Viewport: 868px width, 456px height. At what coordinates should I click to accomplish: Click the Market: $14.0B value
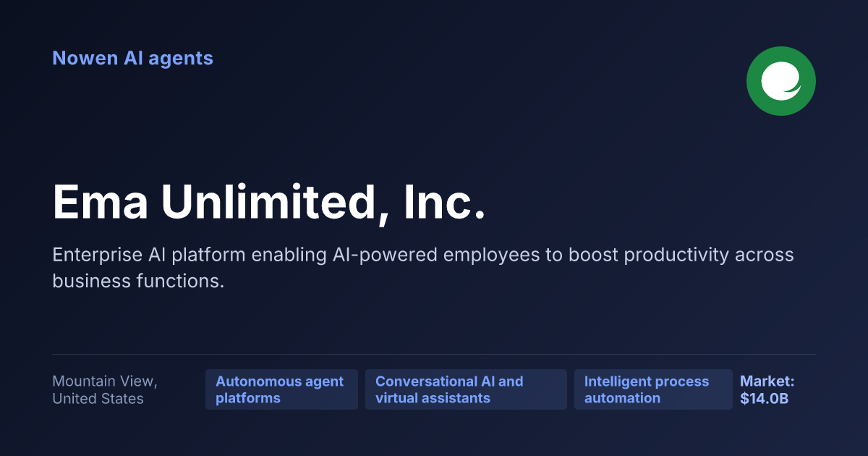coord(767,389)
